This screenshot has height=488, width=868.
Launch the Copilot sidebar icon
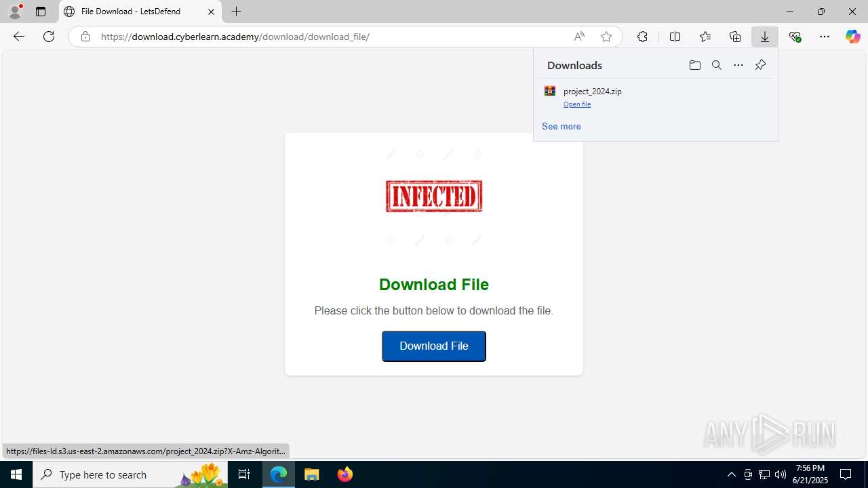point(852,37)
